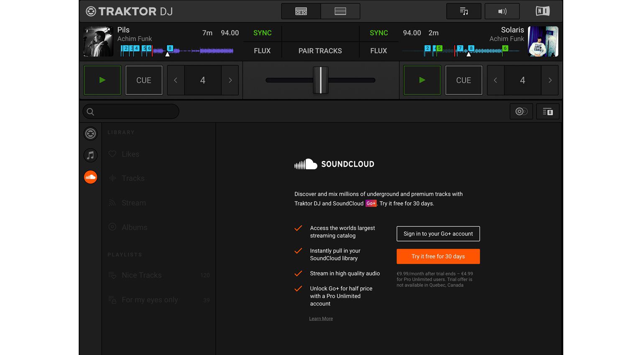Enable FLUX on the right deck
The image size is (644, 355).
379,51
